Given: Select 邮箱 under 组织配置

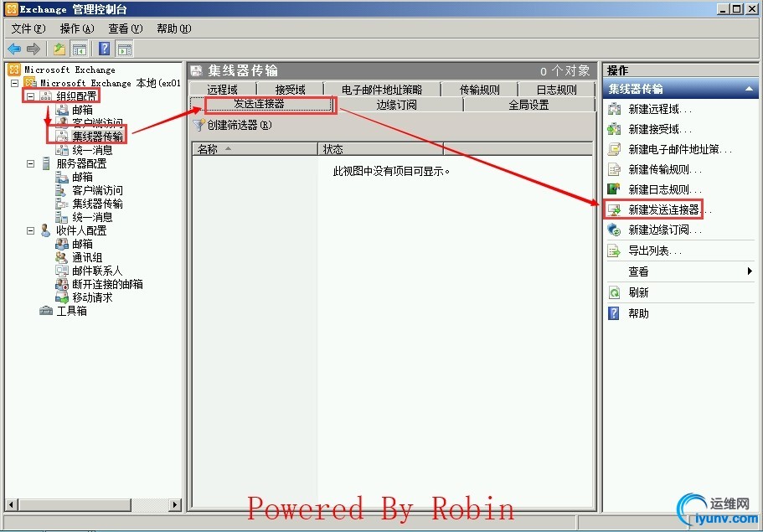Looking at the screenshot, I should coord(82,110).
